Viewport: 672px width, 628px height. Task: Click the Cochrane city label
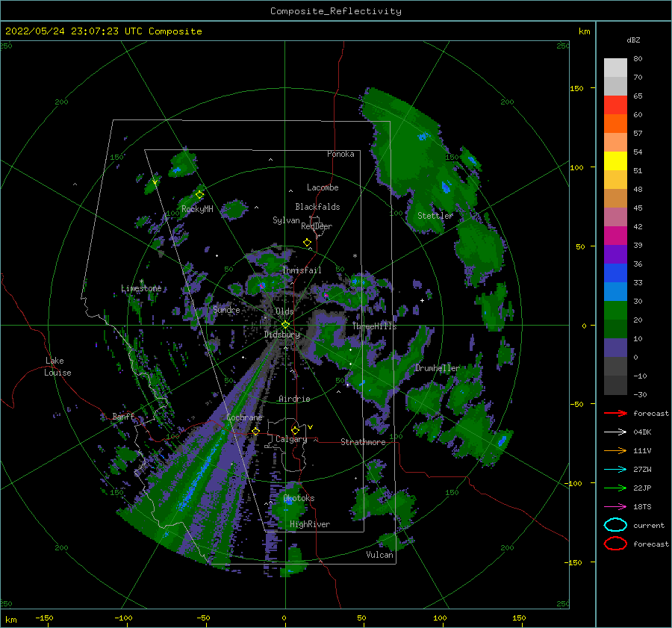point(244,417)
